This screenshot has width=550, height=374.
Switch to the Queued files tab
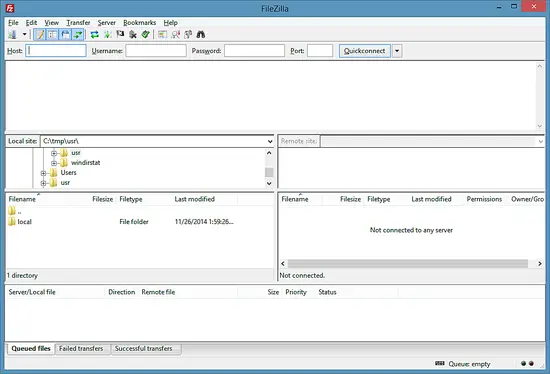pyautogui.click(x=31, y=349)
